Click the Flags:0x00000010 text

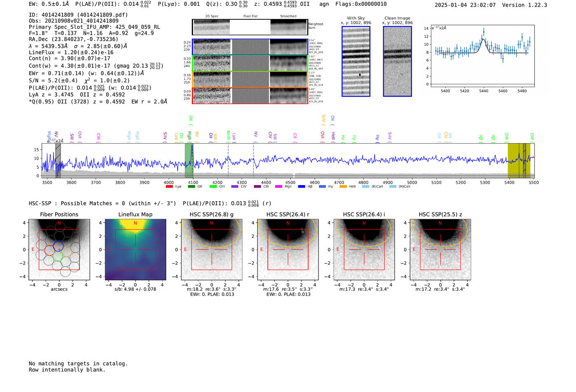click(x=361, y=4)
